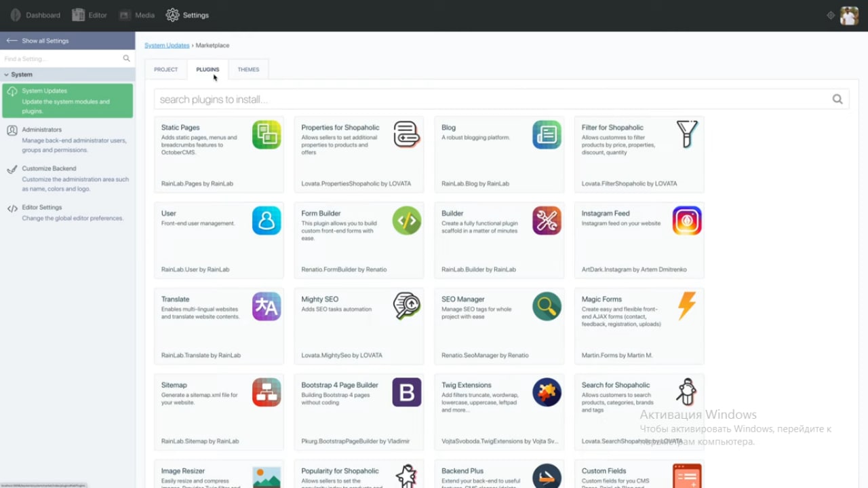Click the Static Pages plugin title

(x=180, y=128)
